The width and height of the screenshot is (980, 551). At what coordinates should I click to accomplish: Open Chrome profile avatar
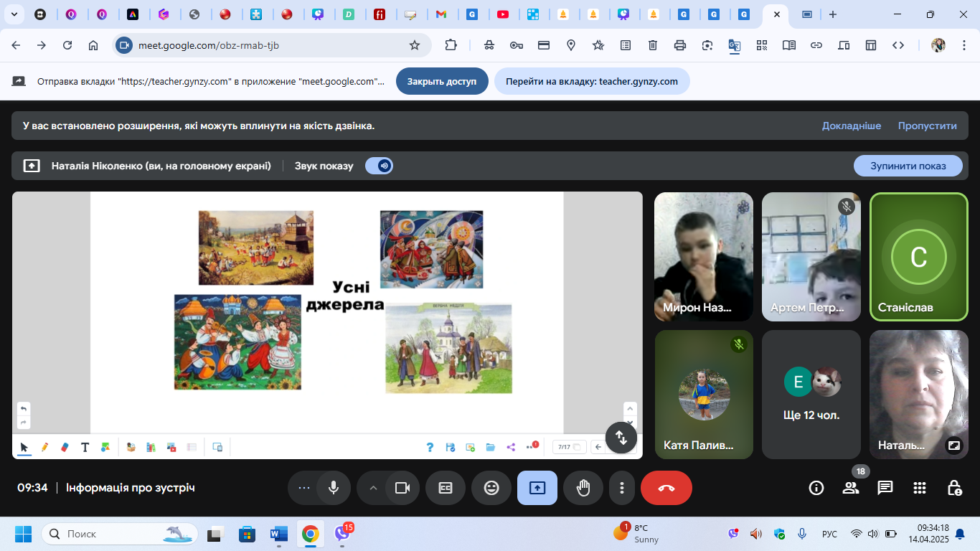tap(938, 45)
